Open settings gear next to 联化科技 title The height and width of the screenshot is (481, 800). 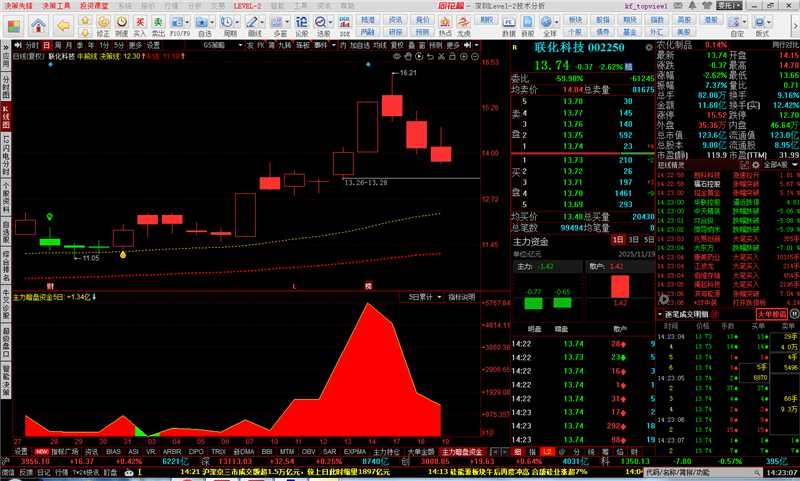tap(648, 47)
